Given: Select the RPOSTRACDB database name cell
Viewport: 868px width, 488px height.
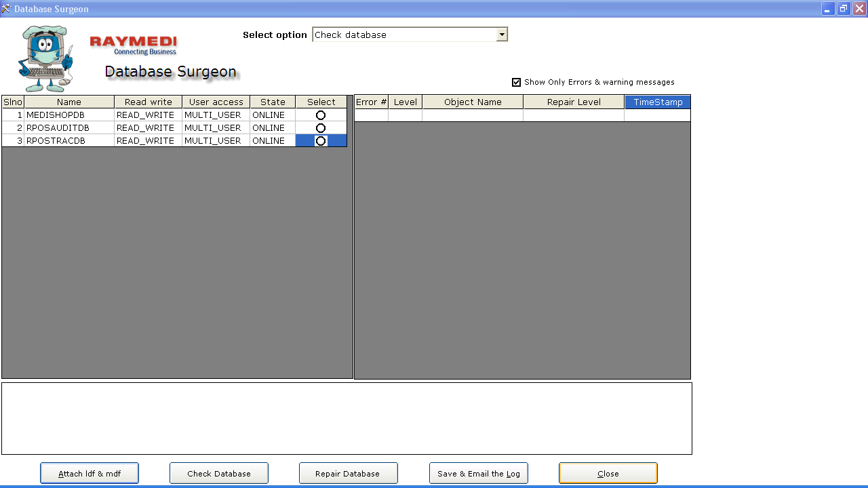Looking at the screenshot, I should coord(69,141).
